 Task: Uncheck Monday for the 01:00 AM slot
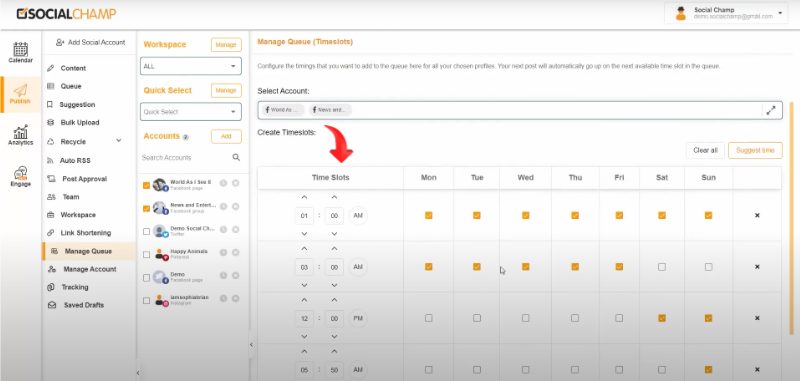click(429, 215)
